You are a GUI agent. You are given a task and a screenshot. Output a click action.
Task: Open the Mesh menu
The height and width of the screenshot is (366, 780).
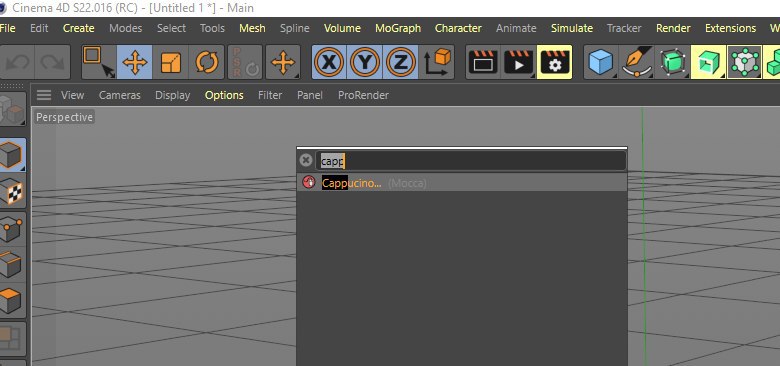point(252,28)
